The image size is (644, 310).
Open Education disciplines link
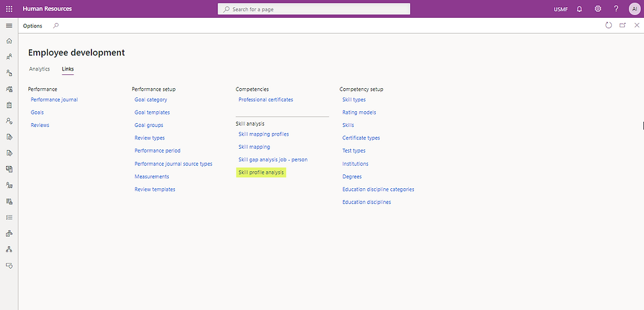[x=367, y=202]
